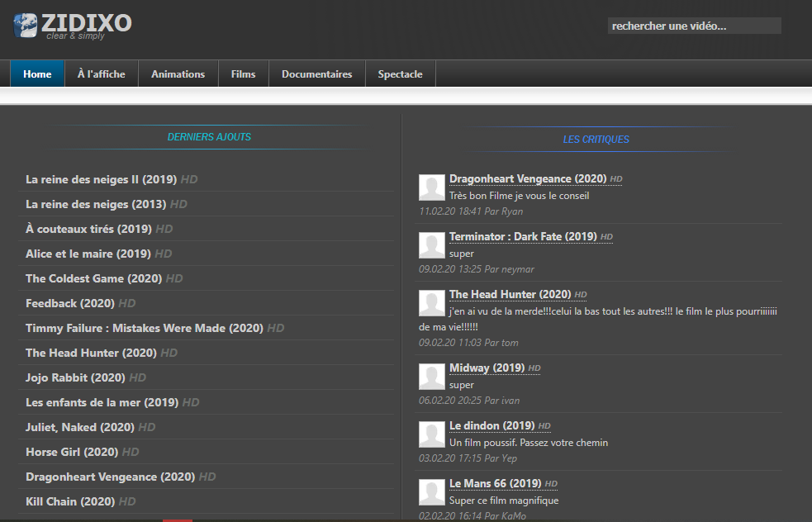This screenshot has width=812, height=522.
Task: Click the '09.02.20 11:03 Par tom' timestamp
Action: pyautogui.click(x=468, y=343)
